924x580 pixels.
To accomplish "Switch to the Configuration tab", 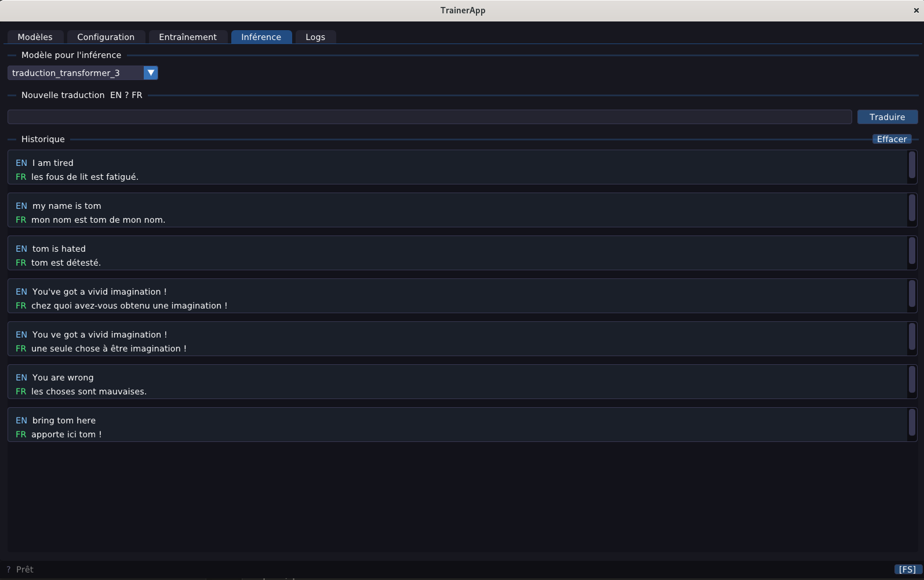I will [106, 37].
